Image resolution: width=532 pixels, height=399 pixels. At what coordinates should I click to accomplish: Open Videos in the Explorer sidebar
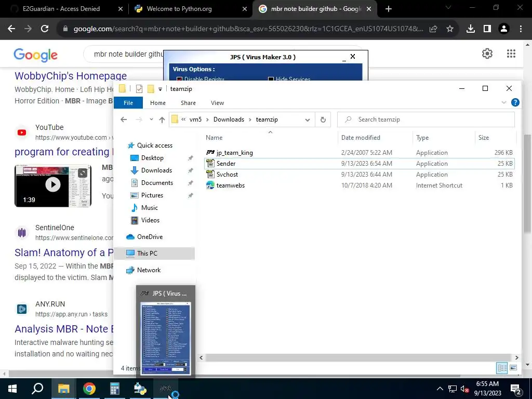tap(150, 220)
